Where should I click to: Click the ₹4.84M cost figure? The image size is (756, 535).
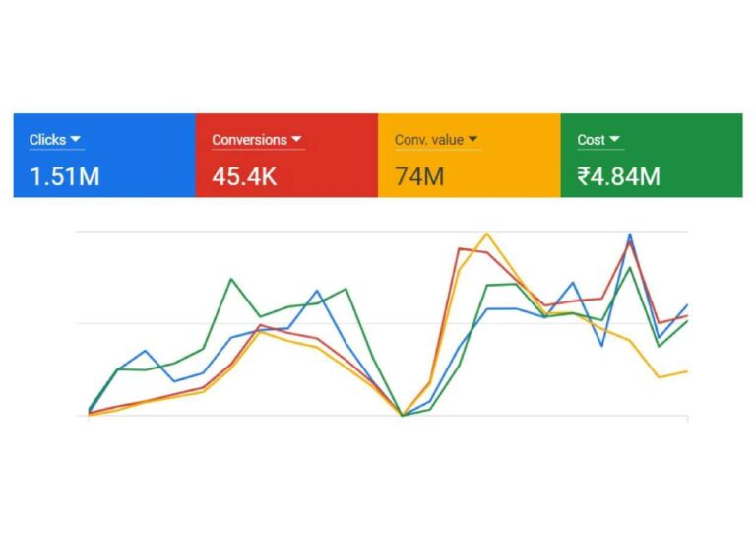tap(618, 177)
